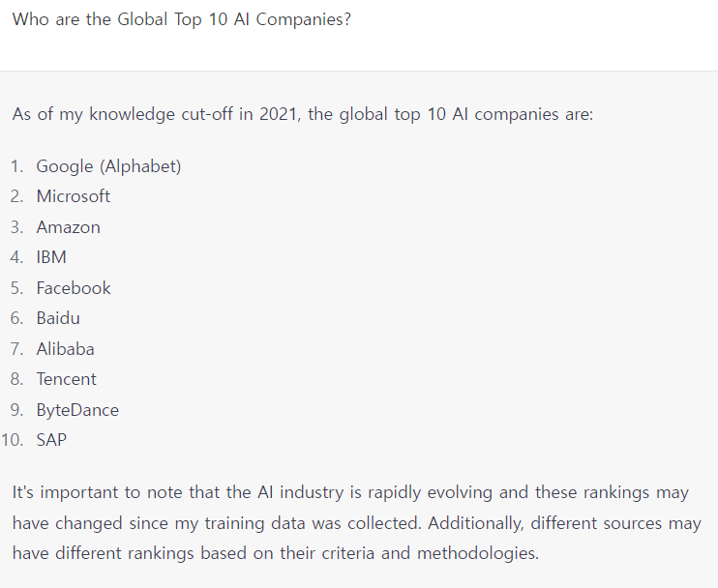Click the list number '1.' beside Google
The image size is (718, 588).
[17, 166]
